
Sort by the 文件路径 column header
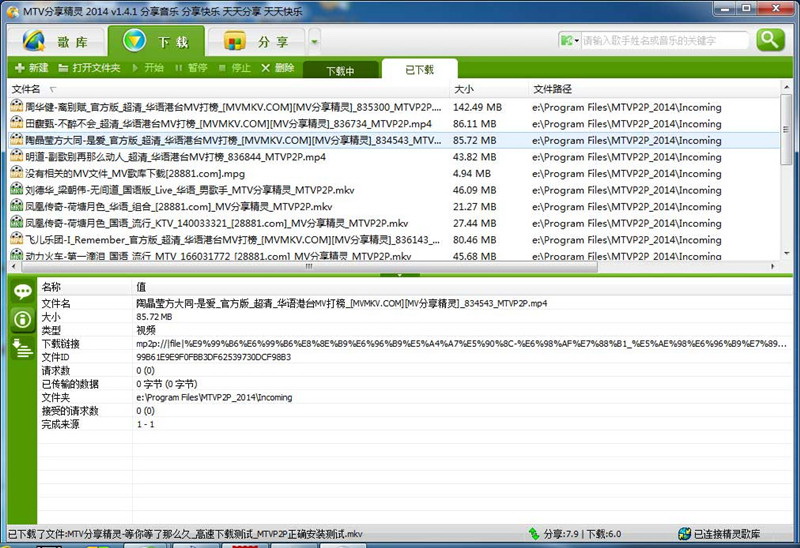[654, 89]
